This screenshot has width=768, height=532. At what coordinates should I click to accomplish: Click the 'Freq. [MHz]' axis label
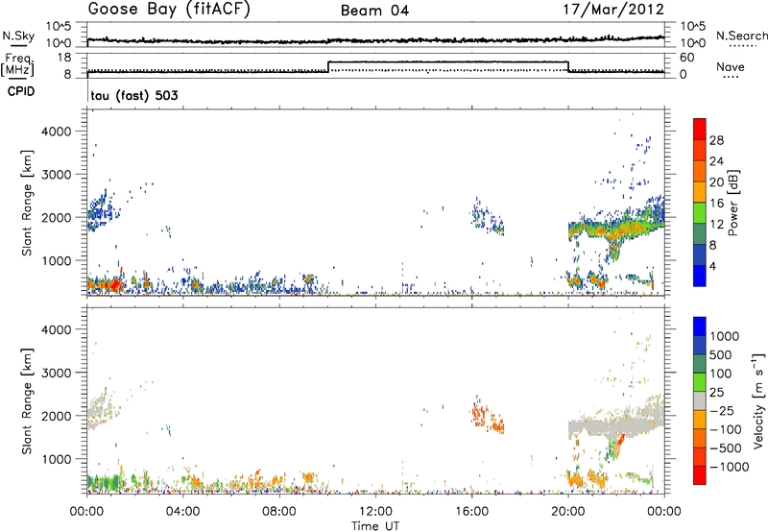coord(18,65)
